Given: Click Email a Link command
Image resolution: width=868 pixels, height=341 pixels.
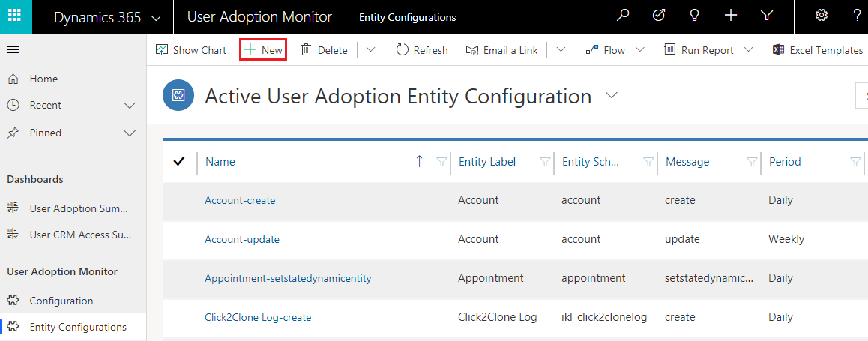Looking at the screenshot, I should coord(502,50).
